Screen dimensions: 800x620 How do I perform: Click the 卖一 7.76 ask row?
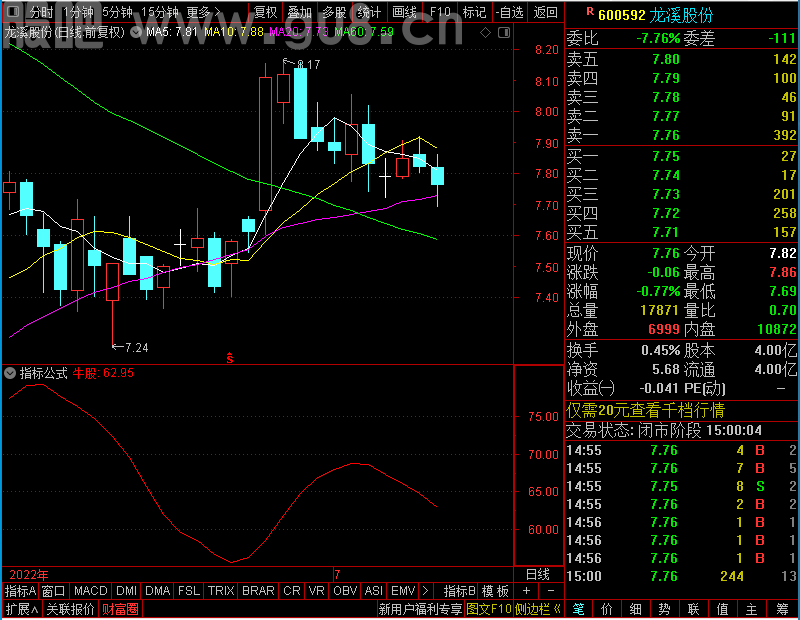pos(682,135)
